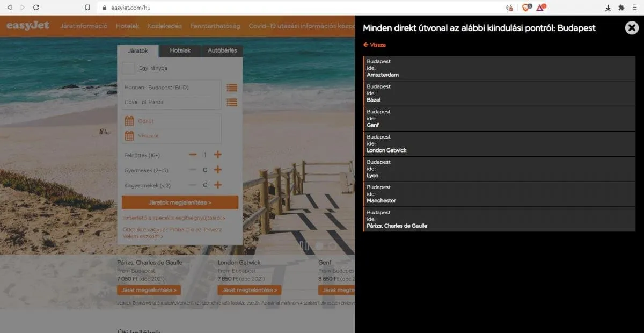
Task: Open the Hotelek item in the top navigation
Action: pyautogui.click(x=127, y=26)
